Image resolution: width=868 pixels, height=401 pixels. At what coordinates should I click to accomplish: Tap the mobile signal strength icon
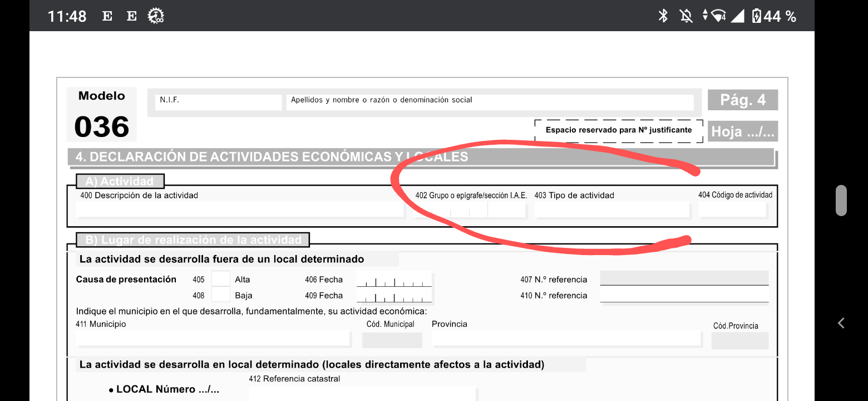[x=737, y=16]
